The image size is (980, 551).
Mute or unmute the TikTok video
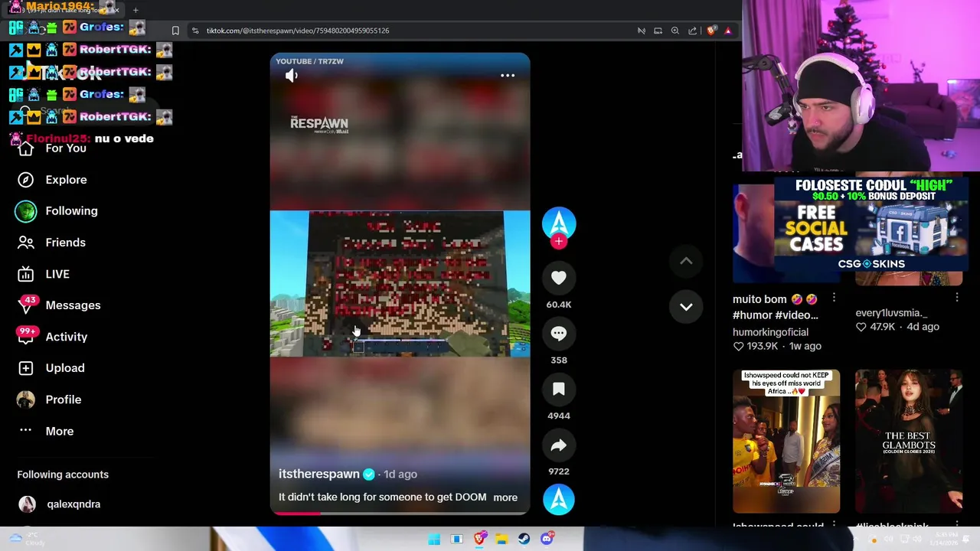coord(292,76)
